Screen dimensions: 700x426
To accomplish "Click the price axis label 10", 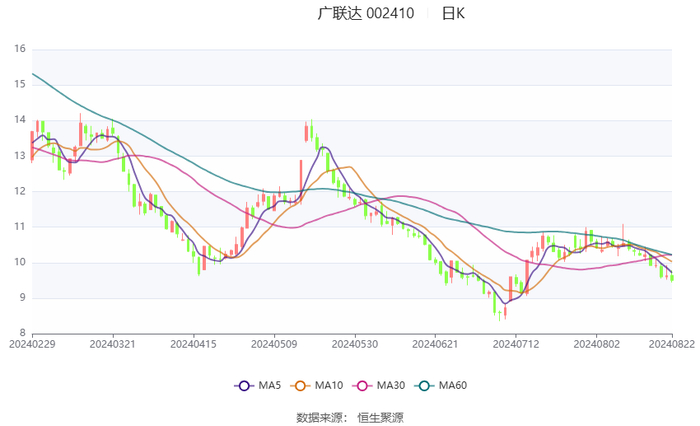I will (20, 262).
